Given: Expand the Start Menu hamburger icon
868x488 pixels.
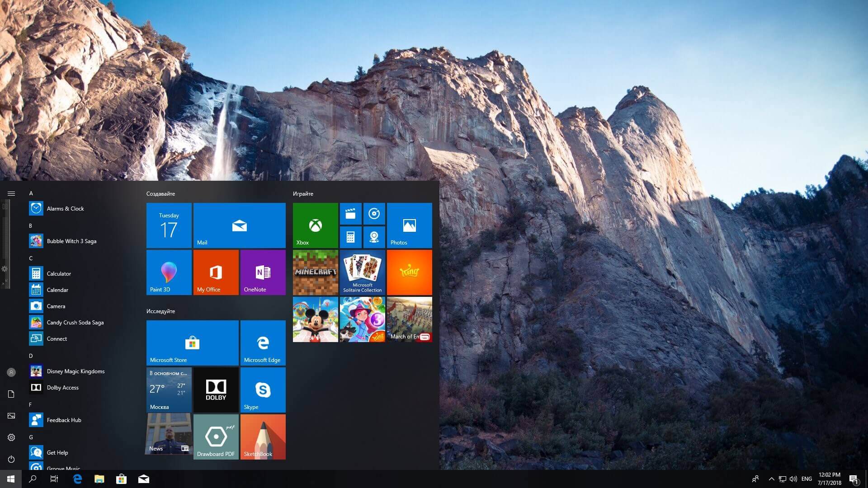Looking at the screenshot, I should click(11, 194).
